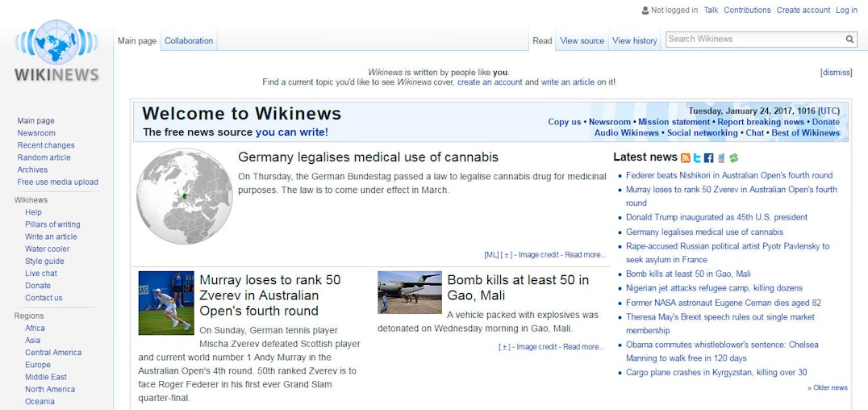Screen dimensions: 868x410
Task: Open Free use media upload in the sidebar
Action: pyautogui.click(x=57, y=182)
